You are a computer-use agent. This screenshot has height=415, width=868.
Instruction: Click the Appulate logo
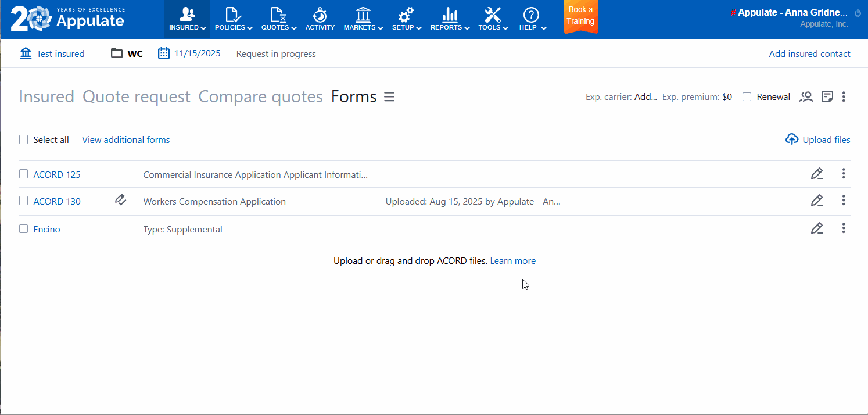(68, 18)
